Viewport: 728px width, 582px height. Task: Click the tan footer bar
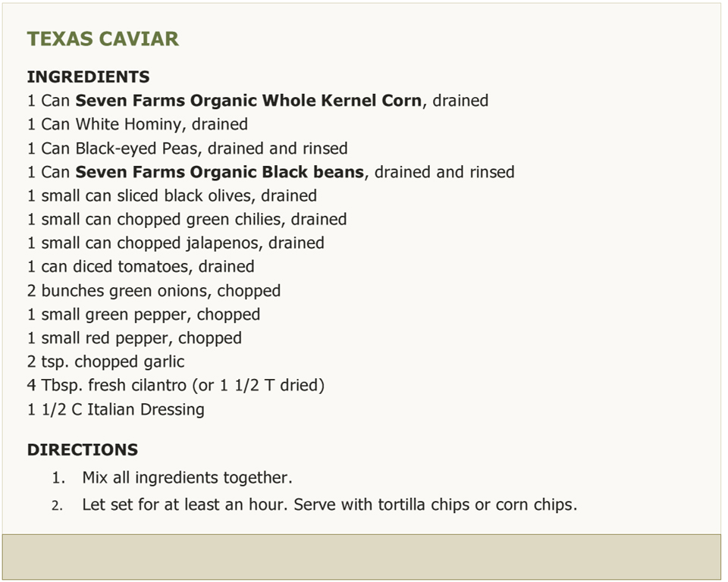pyautogui.click(x=362, y=557)
